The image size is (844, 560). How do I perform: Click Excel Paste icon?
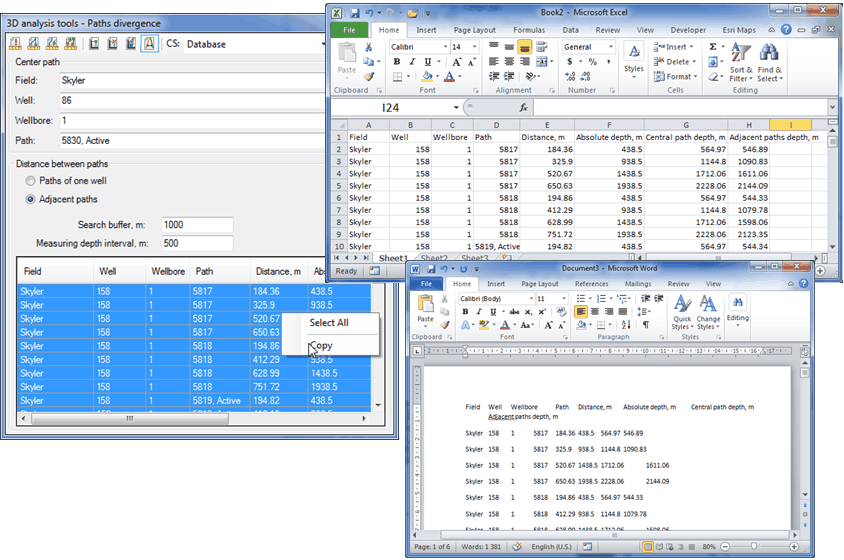[x=347, y=58]
